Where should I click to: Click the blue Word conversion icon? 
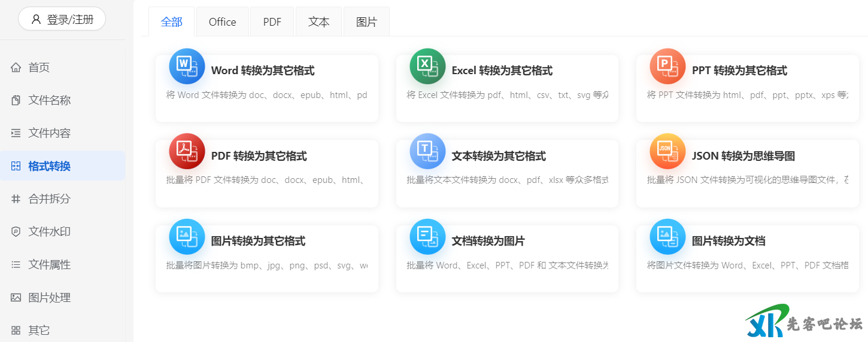click(x=187, y=66)
